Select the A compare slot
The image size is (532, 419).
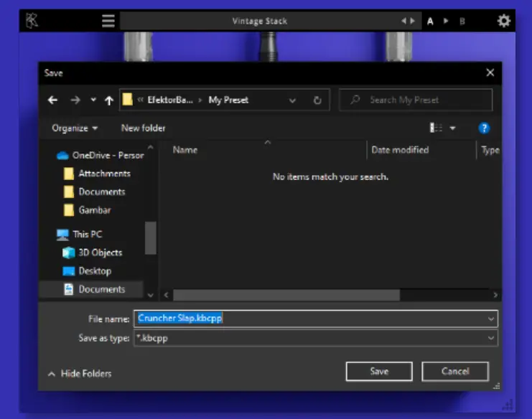[x=430, y=22]
